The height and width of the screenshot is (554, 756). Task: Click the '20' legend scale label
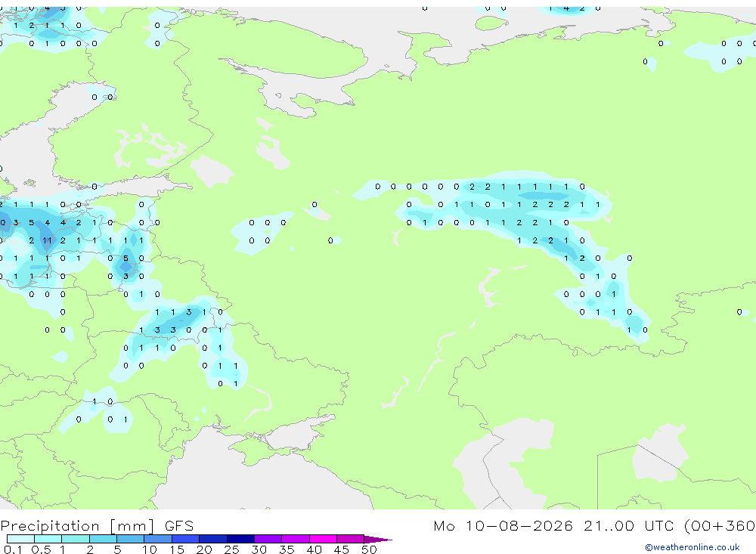coord(204,549)
